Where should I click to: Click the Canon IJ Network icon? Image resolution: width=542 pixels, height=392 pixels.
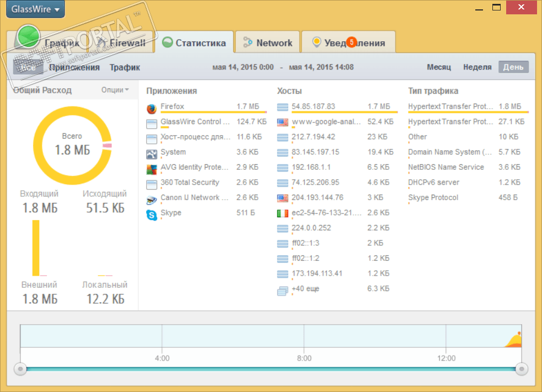click(x=152, y=200)
